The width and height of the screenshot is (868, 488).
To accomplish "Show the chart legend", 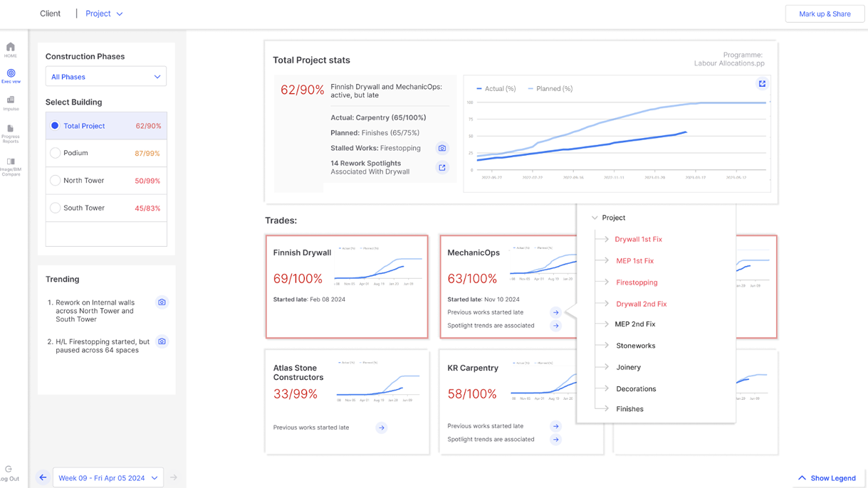I will (x=826, y=478).
